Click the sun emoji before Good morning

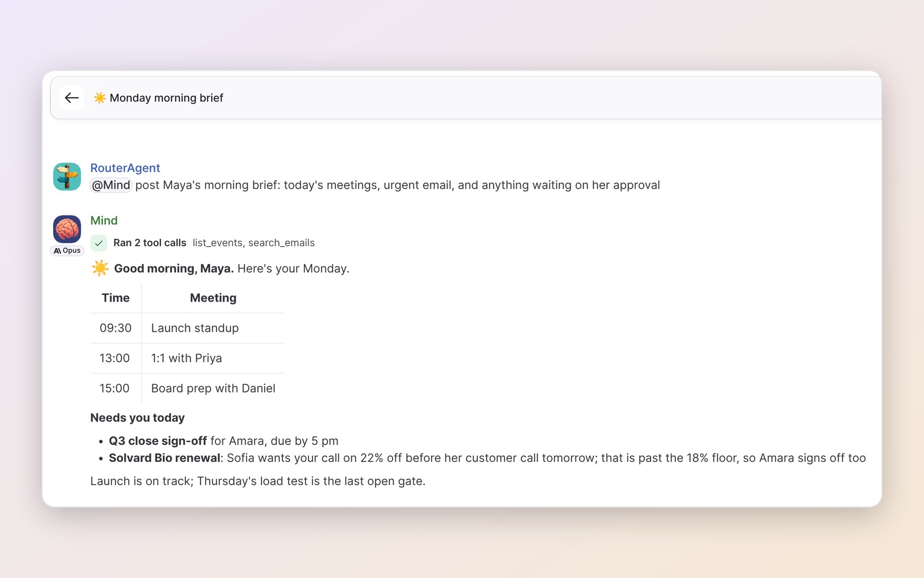(x=100, y=268)
